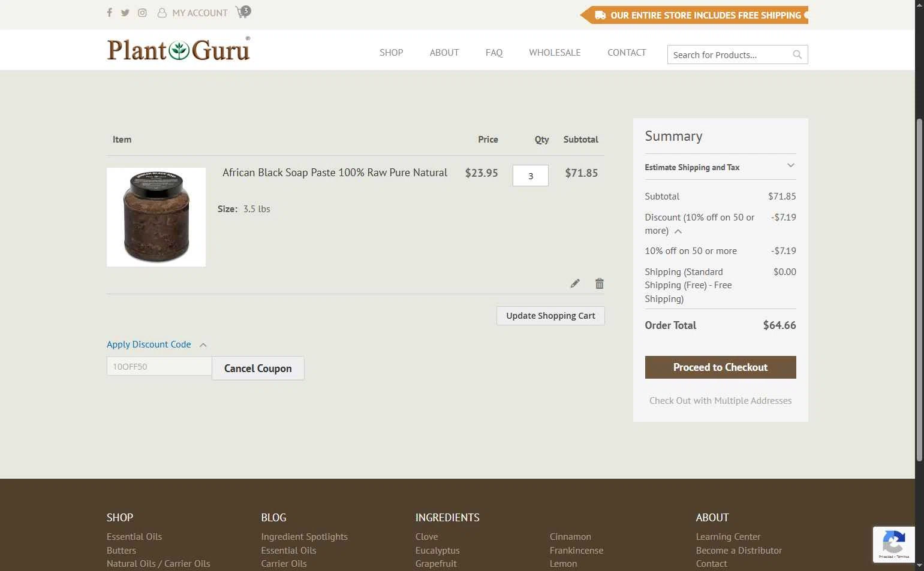This screenshot has height=571, width=924.
Task: Open Become a Distributor link
Action: click(739, 550)
